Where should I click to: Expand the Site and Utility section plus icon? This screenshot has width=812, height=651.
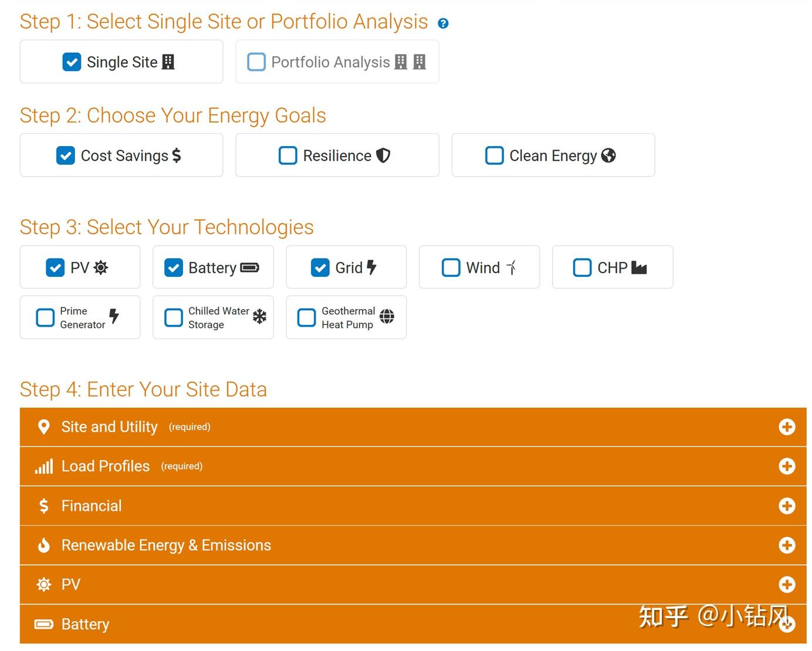coord(787,427)
